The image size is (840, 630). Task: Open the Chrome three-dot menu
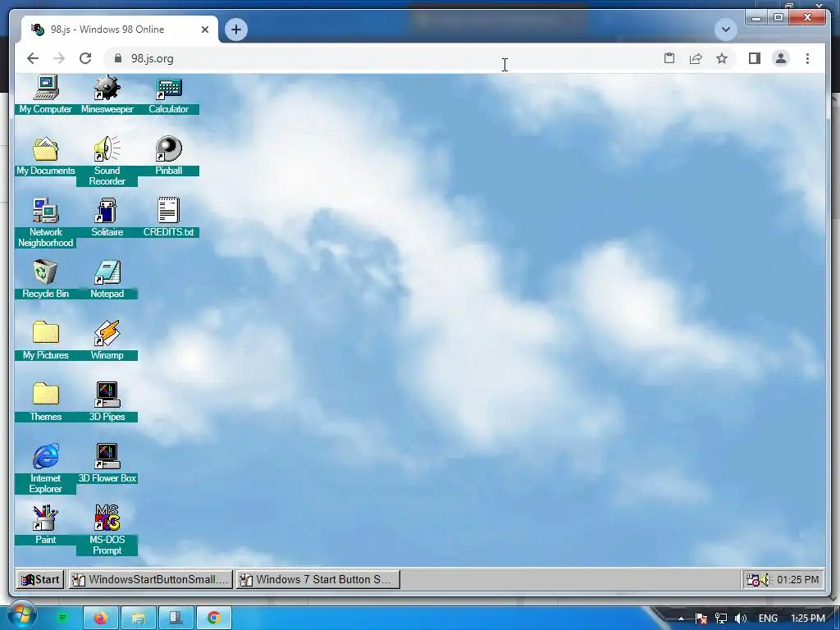click(807, 58)
